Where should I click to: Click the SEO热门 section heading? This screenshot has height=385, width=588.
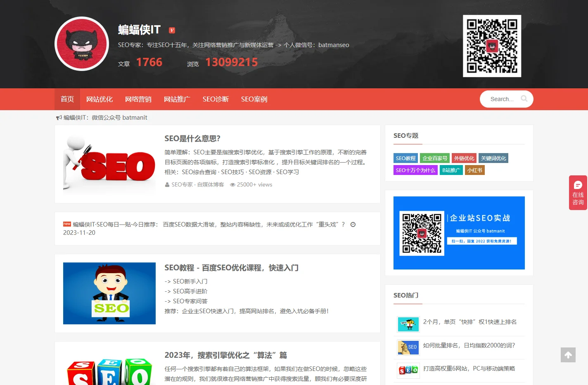pos(406,295)
